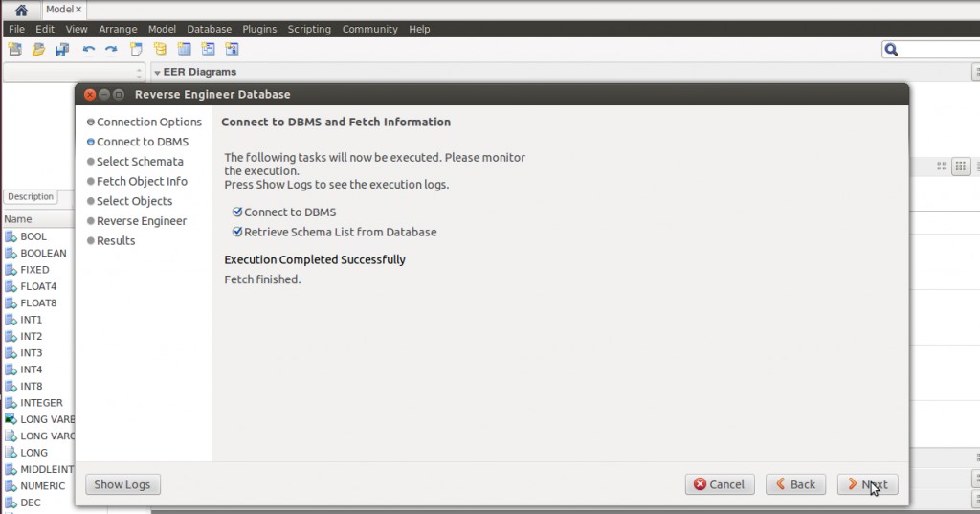Open the Help menu
The height and width of the screenshot is (514, 980).
(x=419, y=29)
